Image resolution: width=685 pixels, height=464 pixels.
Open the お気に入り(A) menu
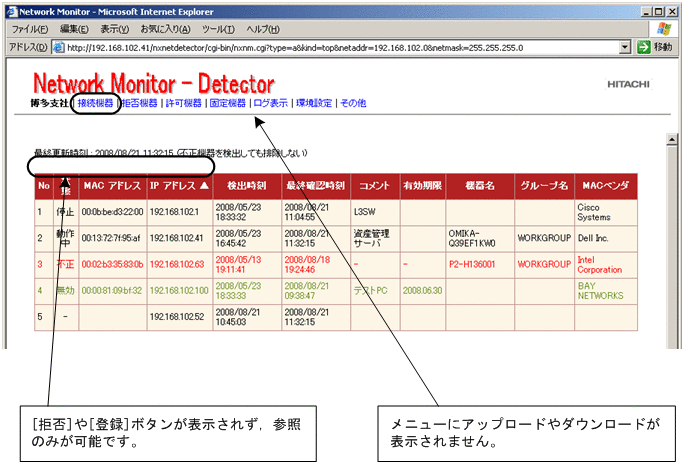pos(165,29)
